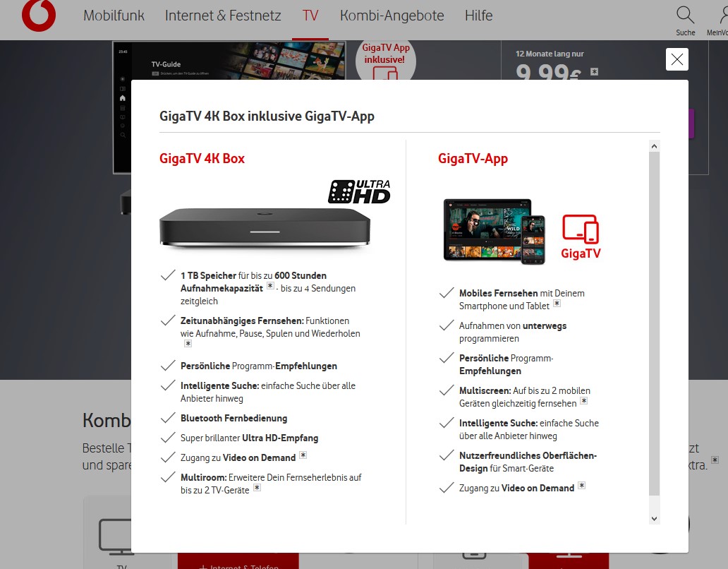Open the Internet & Festnetz menu
The width and height of the screenshot is (728, 569).
pyautogui.click(x=223, y=16)
